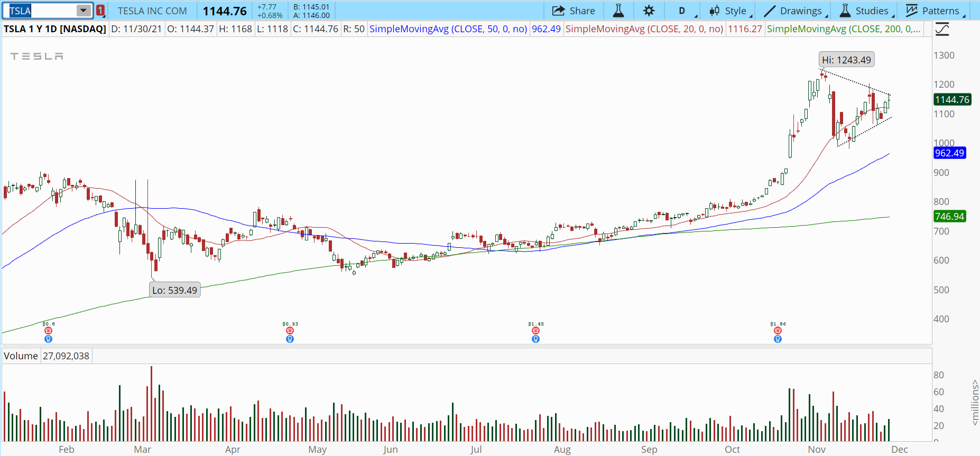This screenshot has width=980, height=456.
Task: Click the $0.93 earnings phone icon
Action: coord(290,331)
